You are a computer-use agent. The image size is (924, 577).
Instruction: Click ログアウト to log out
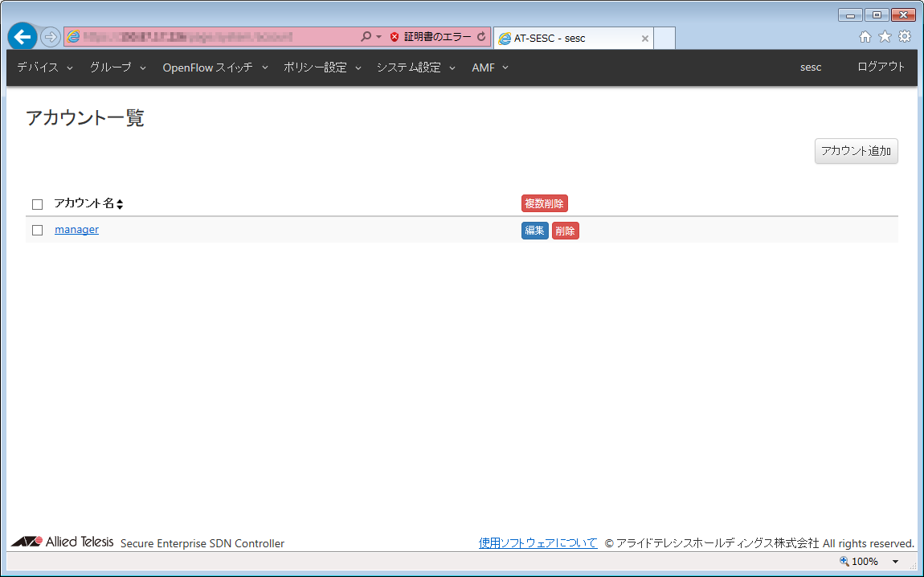(881, 67)
